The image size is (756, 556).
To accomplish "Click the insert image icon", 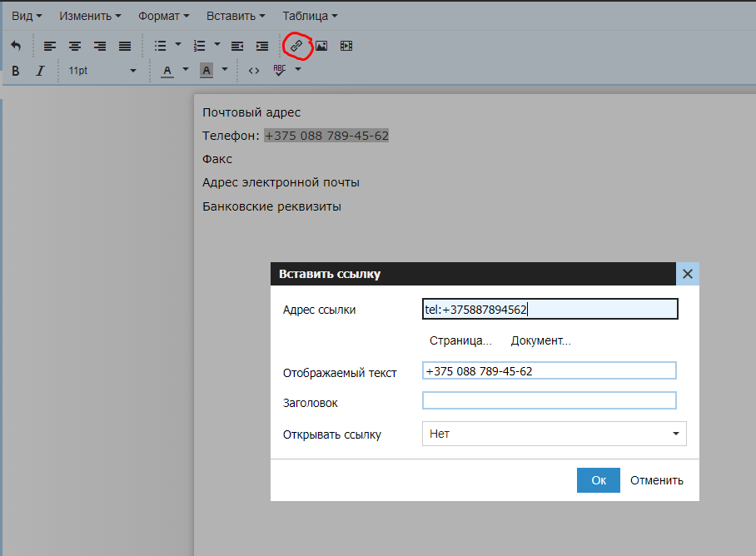I will point(321,46).
